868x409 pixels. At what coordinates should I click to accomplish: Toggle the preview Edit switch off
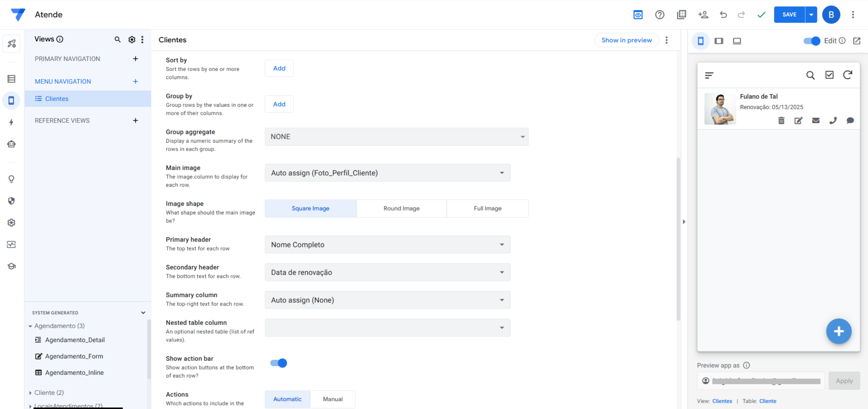click(x=811, y=41)
